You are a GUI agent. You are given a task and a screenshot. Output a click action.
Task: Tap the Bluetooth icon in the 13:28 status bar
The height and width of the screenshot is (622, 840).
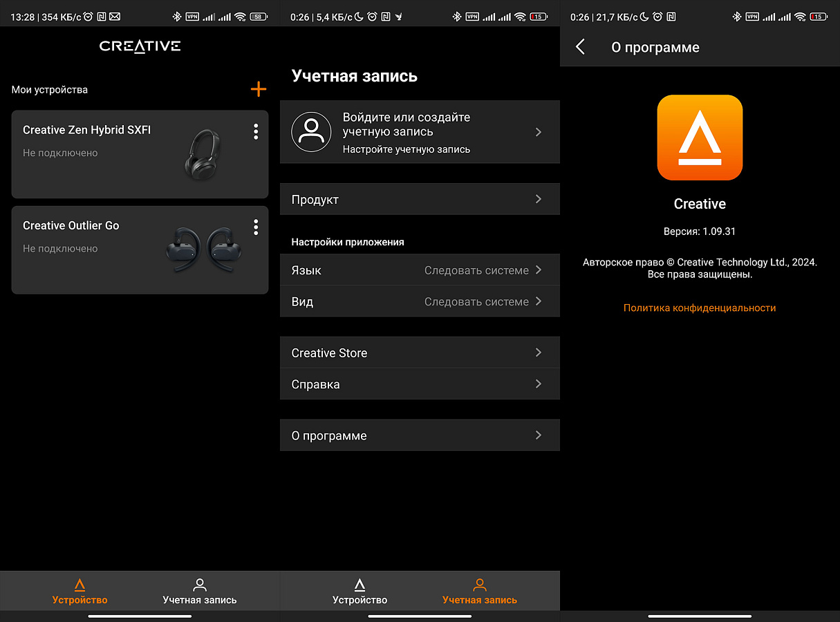pos(177,17)
